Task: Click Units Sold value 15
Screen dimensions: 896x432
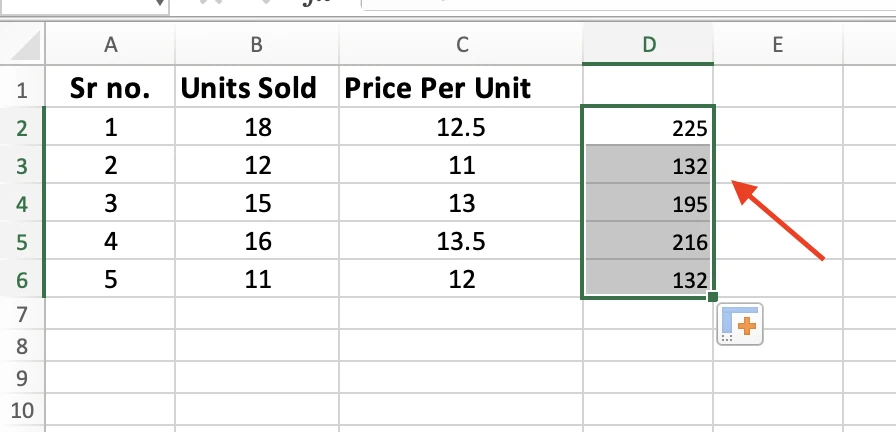Action: pos(257,204)
